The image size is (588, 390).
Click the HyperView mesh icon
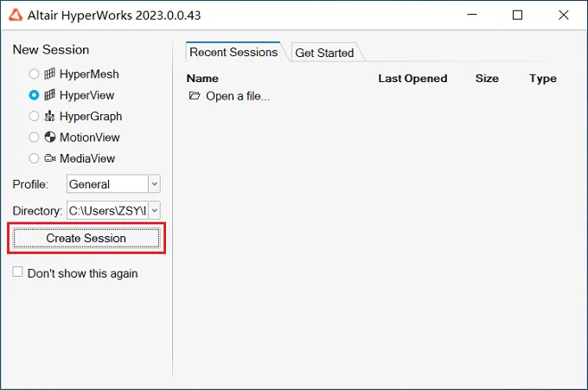pos(49,95)
